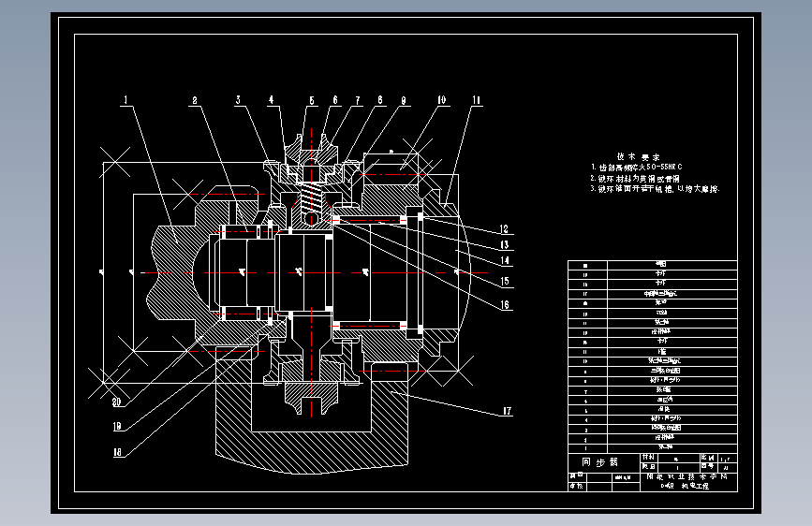Click part callout number 7
The height and width of the screenshot is (526, 812).
[x=358, y=100]
